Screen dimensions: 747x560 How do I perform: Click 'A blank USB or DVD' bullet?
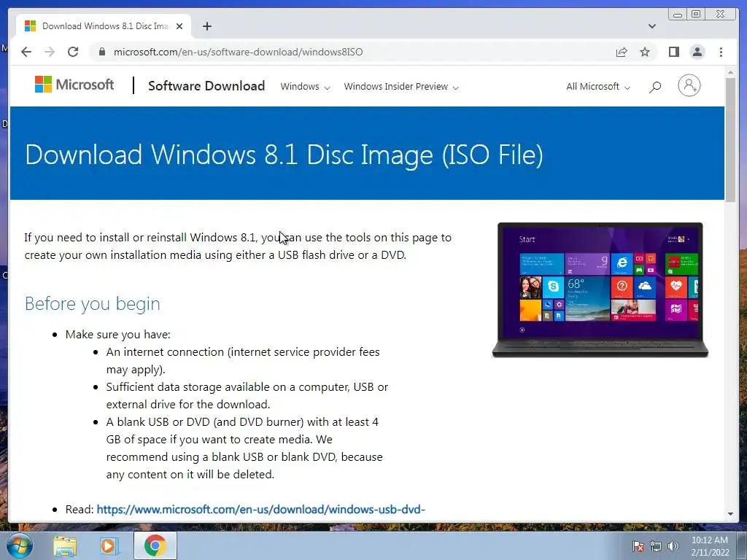click(x=244, y=448)
